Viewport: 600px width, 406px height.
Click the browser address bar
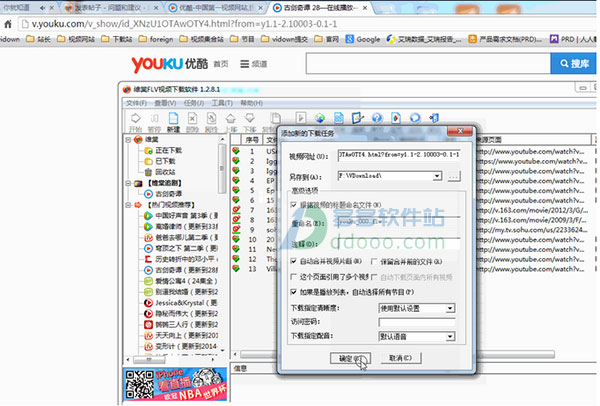point(306,24)
